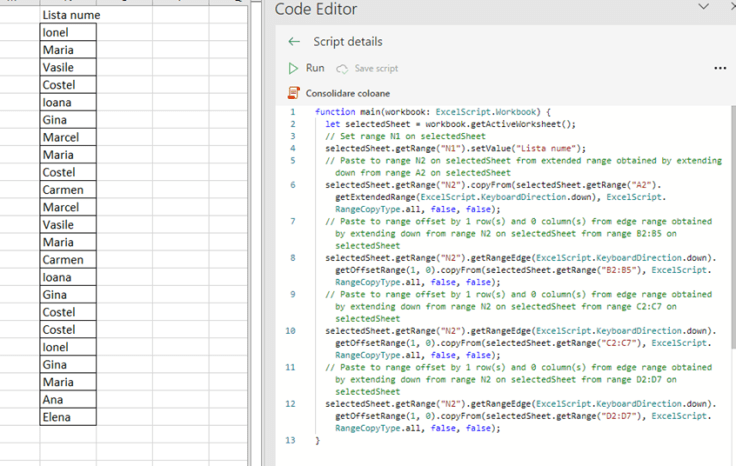The height and width of the screenshot is (466, 736).
Task: Close the Code Editor pane
Action: click(x=732, y=6)
